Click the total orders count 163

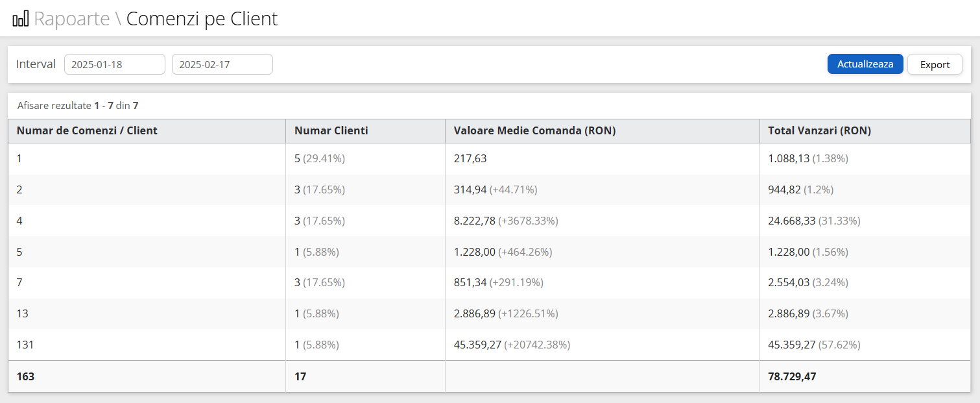pyautogui.click(x=25, y=376)
